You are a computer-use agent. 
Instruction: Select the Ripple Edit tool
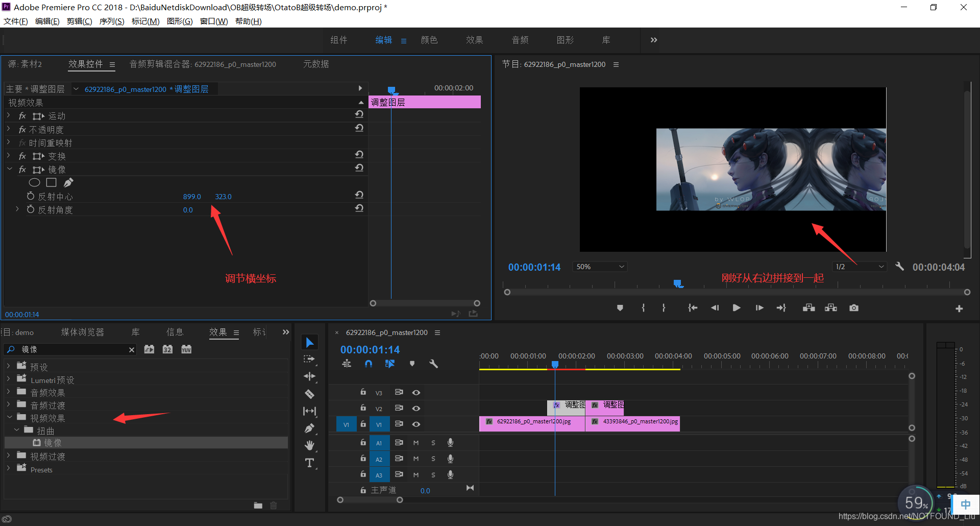point(309,377)
